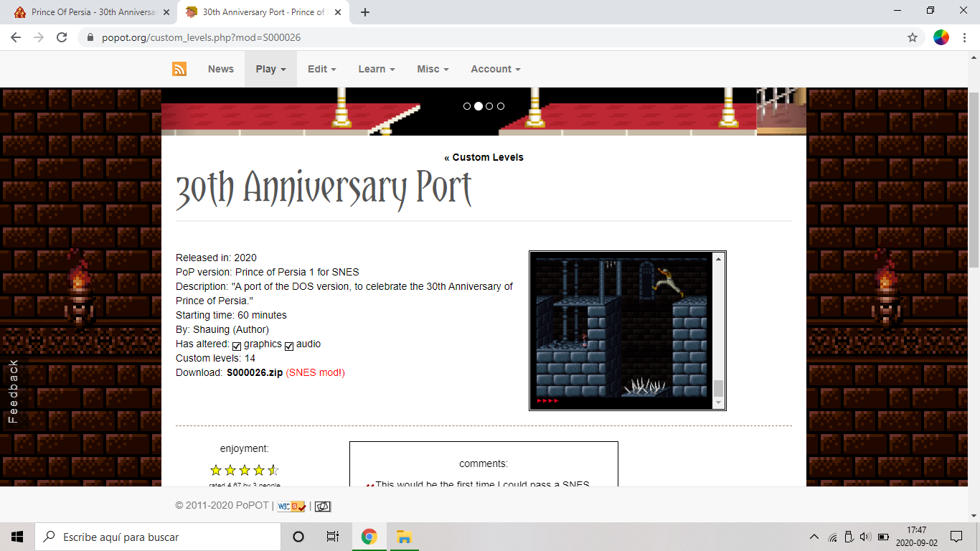Viewport: 980px width, 551px height.
Task: Select the "By: Shauing (Author)" line
Action: tap(222, 329)
